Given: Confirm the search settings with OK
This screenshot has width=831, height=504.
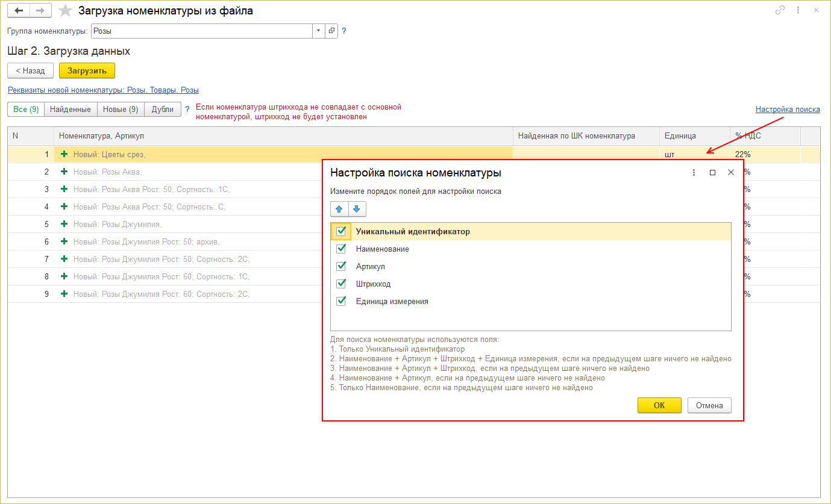Looking at the screenshot, I should click(659, 405).
